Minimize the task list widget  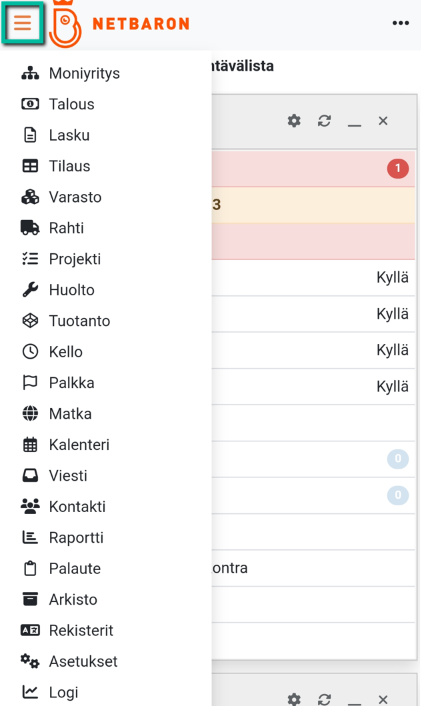(354, 122)
